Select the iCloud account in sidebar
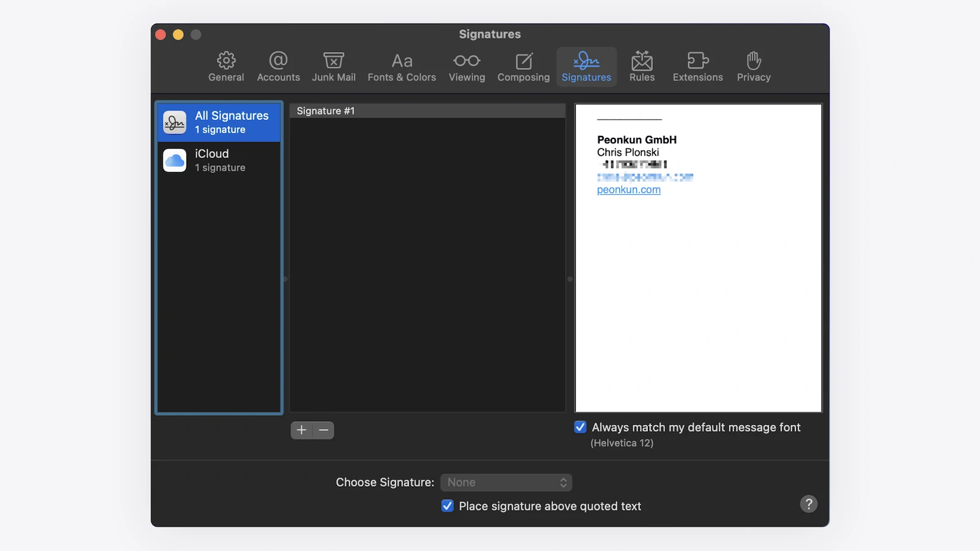The width and height of the screenshot is (980, 551). [x=219, y=160]
